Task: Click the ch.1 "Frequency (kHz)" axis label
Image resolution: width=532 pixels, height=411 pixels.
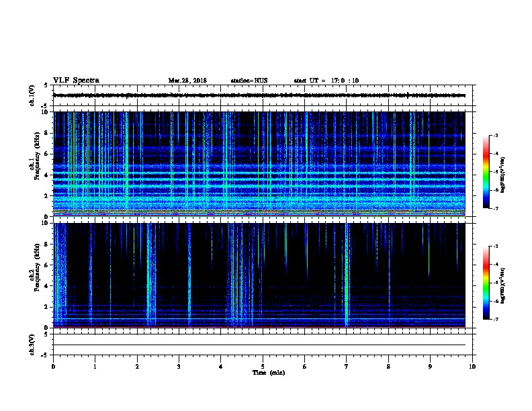Action: click(37, 156)
